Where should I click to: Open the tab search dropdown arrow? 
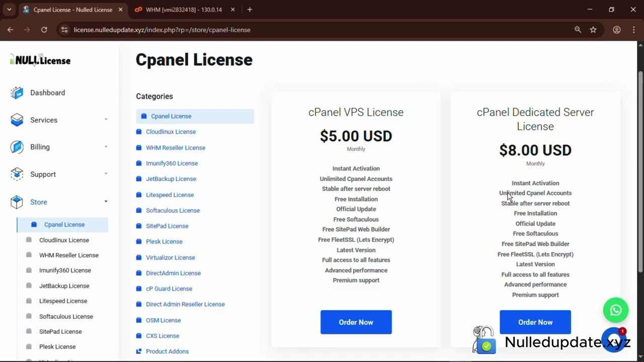point(9,10)
